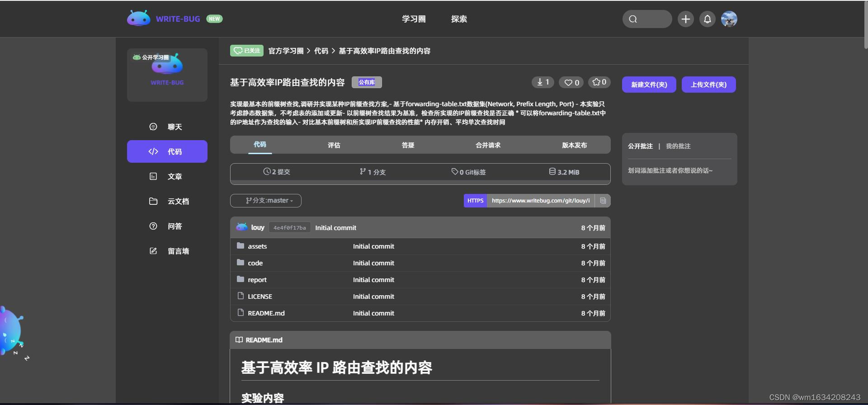Like the repository with heart icon
This screenshot has width=868, height=405.
pyautogui.click(x=571, y=82)
